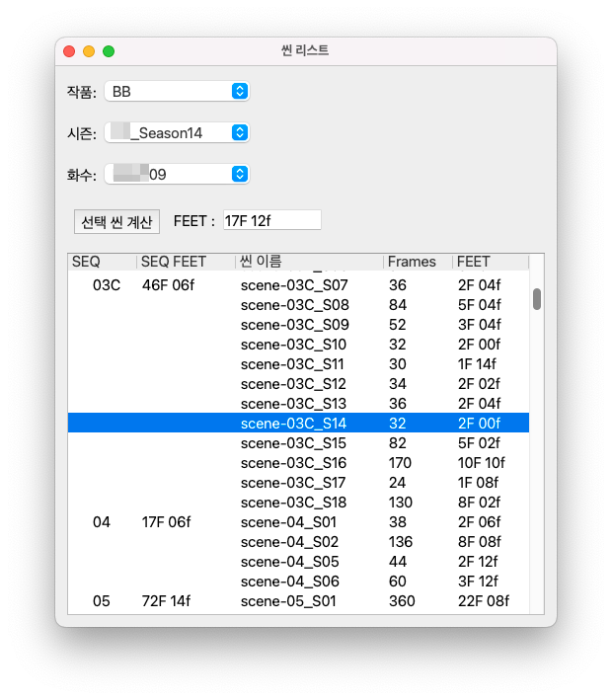The height and width of the screenshot is (700, 612).
Task: Select row scene-05_S01
Action: click(298, 601)
